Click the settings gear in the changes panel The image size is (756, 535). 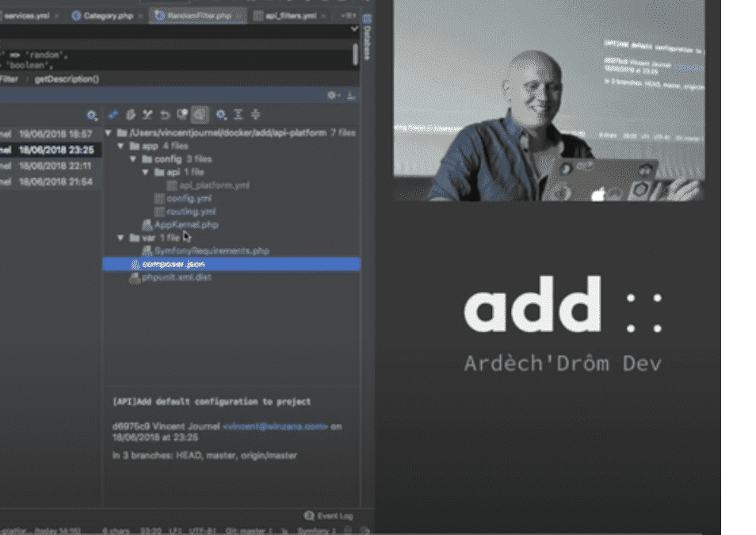click(x=332, y=94)
